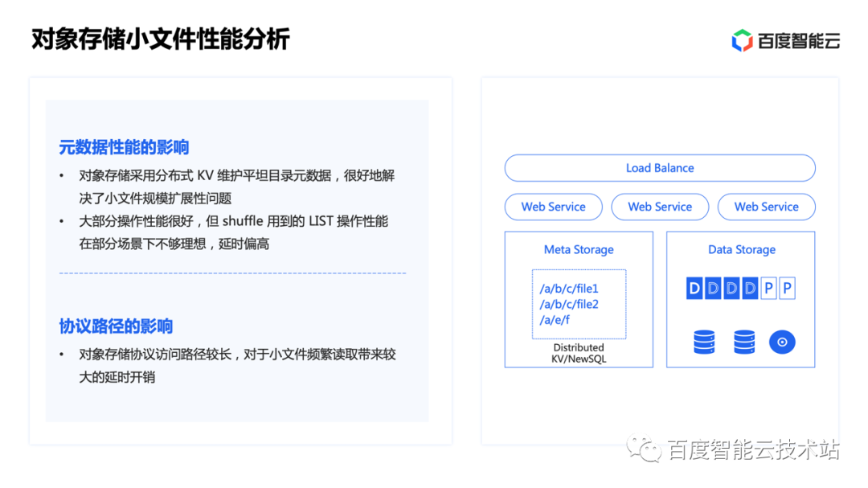This screenshot has height=488, width=868.
Task: Select the first solid blue D block
Action: coord(694,288)
